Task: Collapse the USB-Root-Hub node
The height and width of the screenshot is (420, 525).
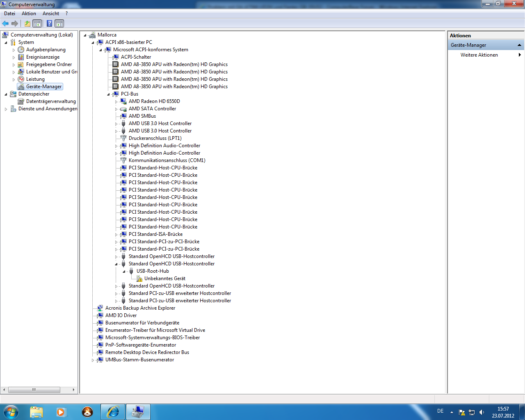Action: click(124, 272)
